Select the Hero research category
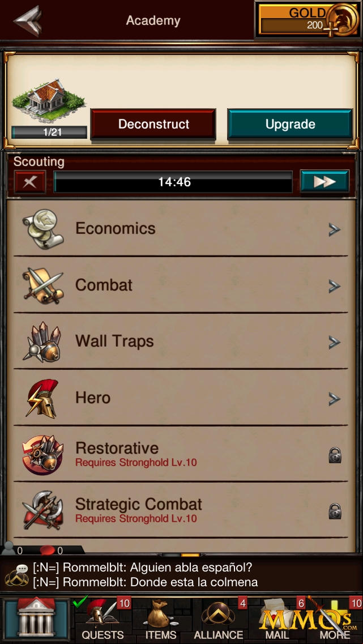 point(181,398)
